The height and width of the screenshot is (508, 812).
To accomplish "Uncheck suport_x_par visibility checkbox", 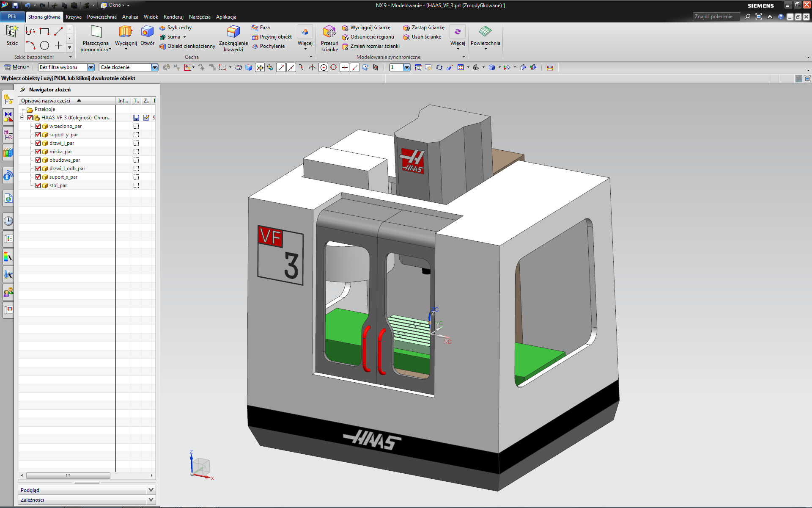I will click(38, 177).
